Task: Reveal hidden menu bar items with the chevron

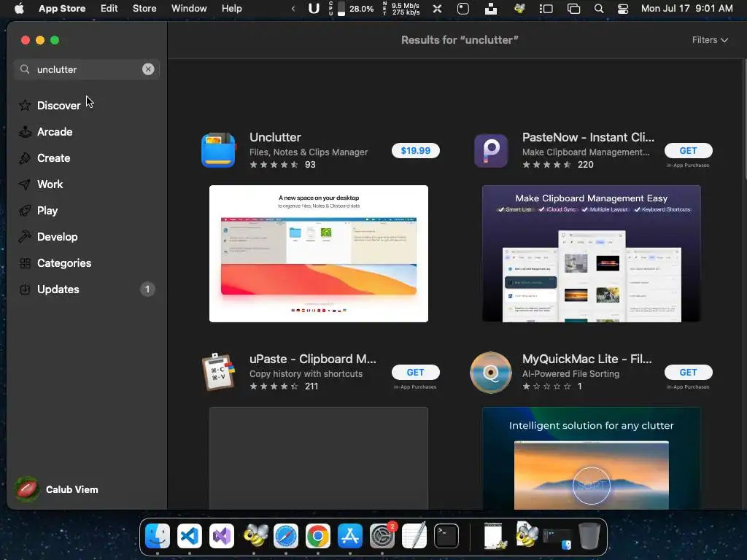Action: [x=293, y=9]
